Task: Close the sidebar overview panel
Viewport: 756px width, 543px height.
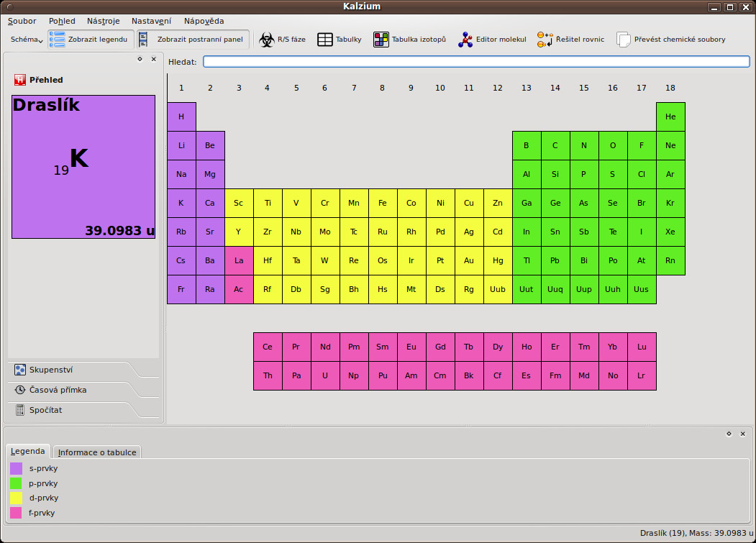Action: 154,59
